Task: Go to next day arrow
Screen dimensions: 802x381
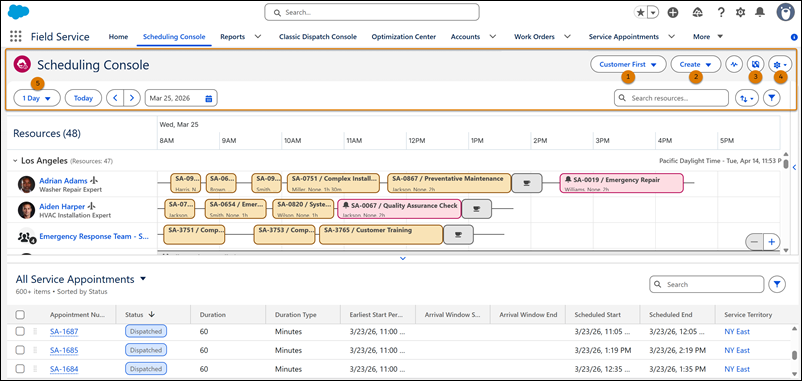Action: (132, 98)
